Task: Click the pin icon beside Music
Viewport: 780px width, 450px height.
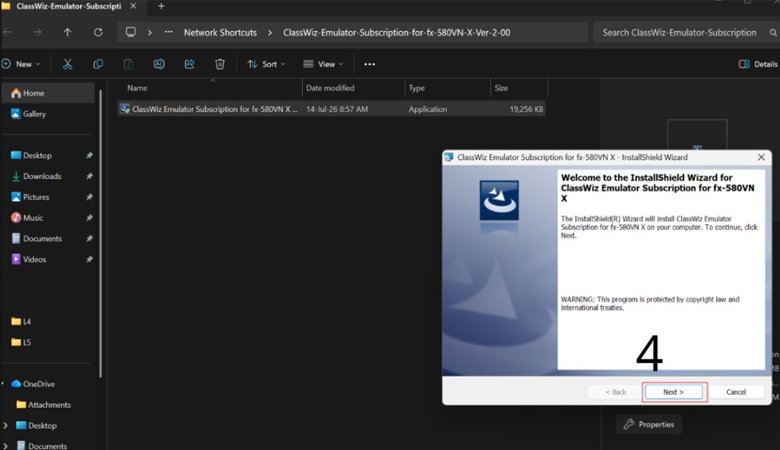Action: (89, 218)
